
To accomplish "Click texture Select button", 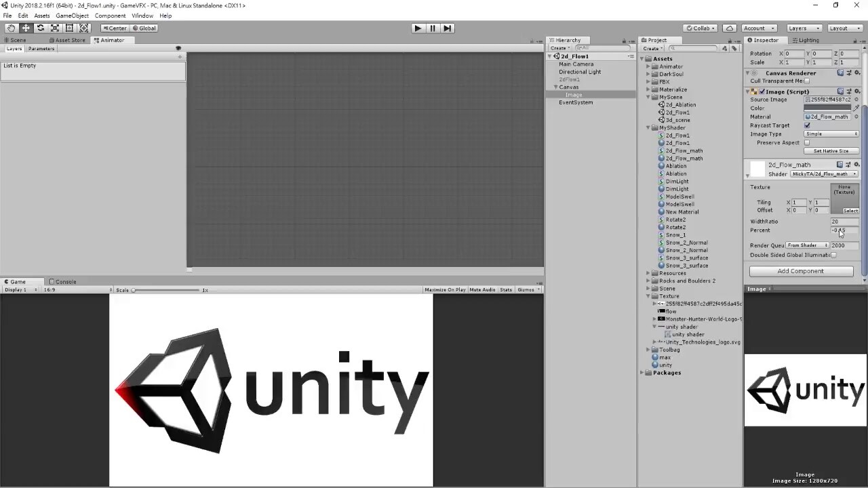I will point(850,211).
